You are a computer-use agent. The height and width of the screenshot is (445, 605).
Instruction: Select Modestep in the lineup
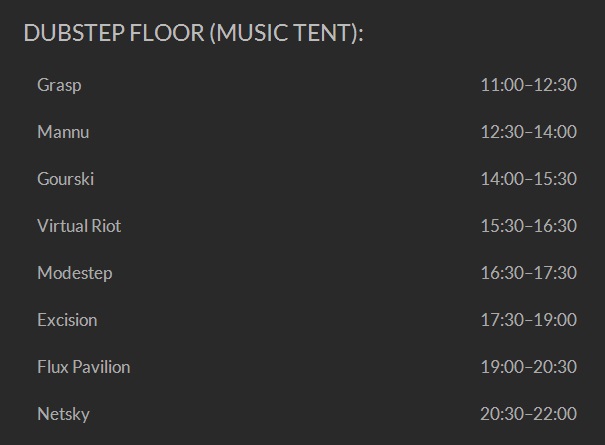pos(75,274)
